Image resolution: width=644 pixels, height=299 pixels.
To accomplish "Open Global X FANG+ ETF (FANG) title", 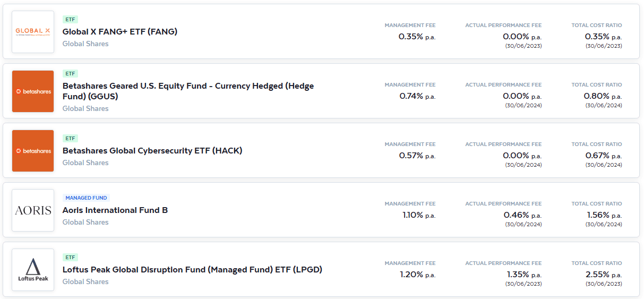I will [x=120, y=31].
